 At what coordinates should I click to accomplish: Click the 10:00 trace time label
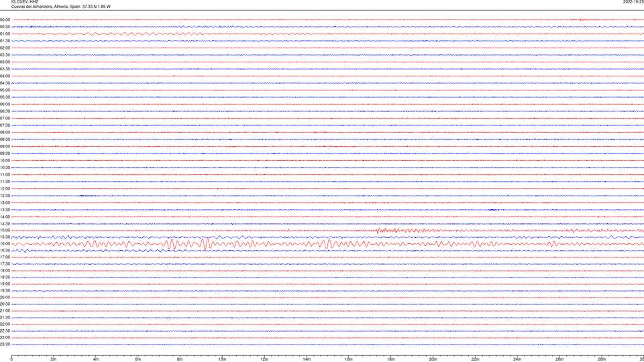5,160
